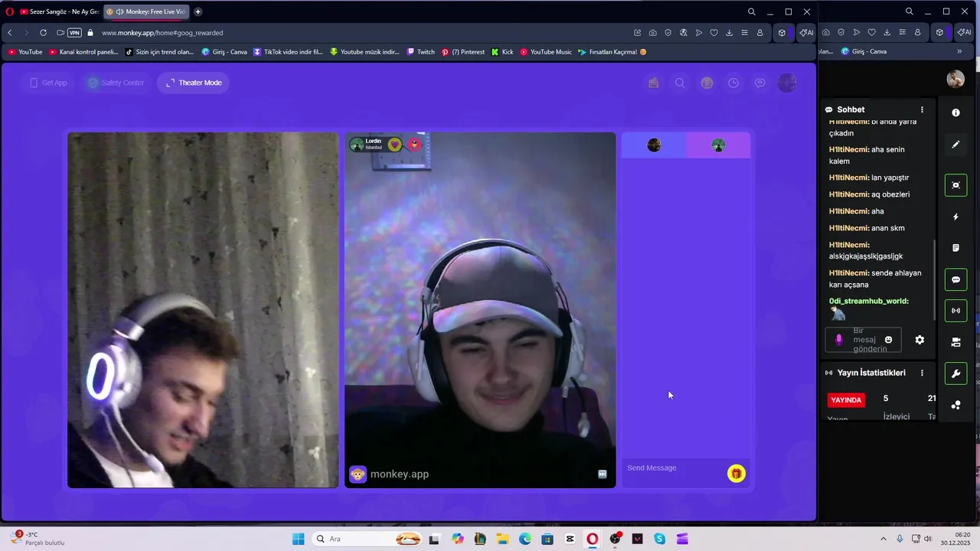This screenshot has width=980, height=551.
Task: Toggle the wrench tools icon in sidebar
Action: [x=955, y=373]
